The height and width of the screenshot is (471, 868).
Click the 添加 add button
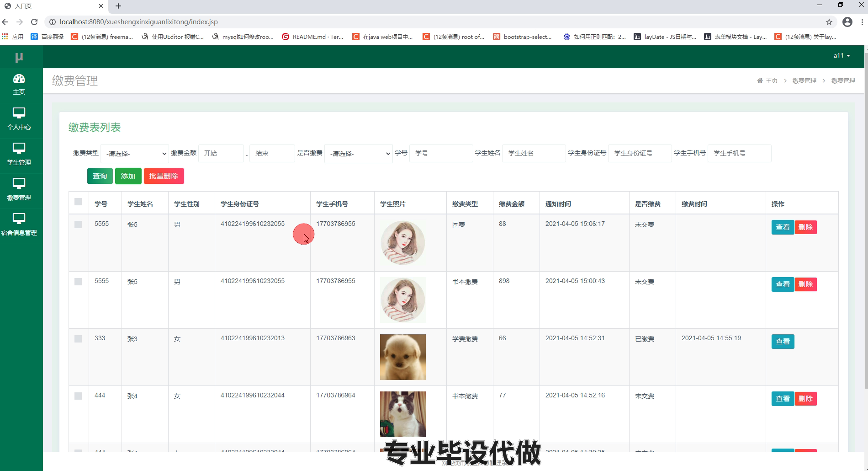(x=128, y=176)
